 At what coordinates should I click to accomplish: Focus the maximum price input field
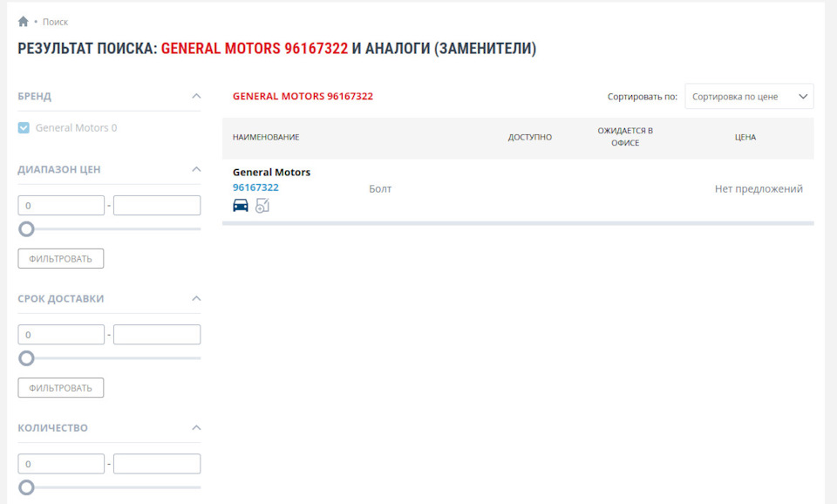click(x=157, y=206)
